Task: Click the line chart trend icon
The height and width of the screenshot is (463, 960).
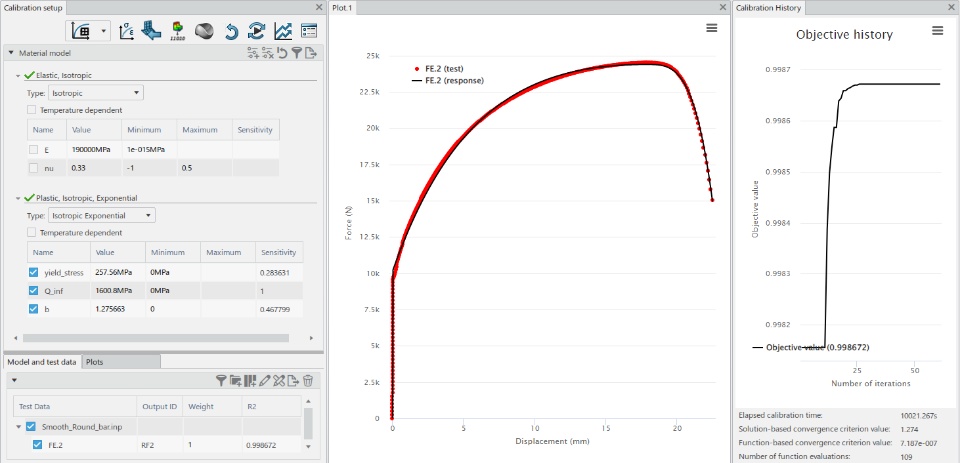Action: [282, 31]
